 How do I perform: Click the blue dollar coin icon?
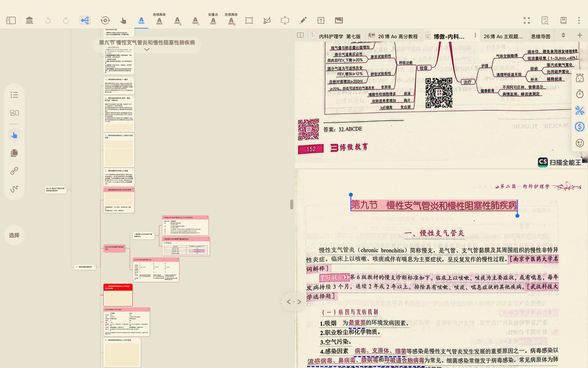[579, 127]
